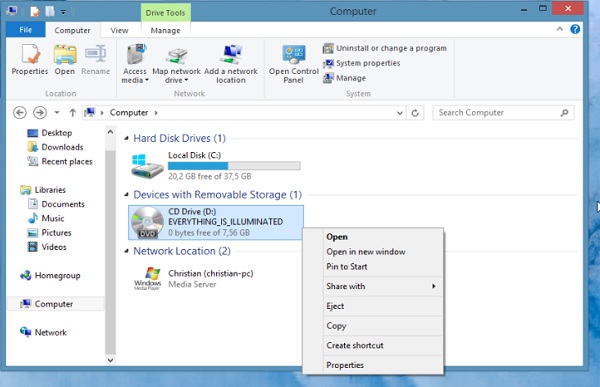
Task: Click the Local Disk capacity bar
Action: [x=234, y=166]
